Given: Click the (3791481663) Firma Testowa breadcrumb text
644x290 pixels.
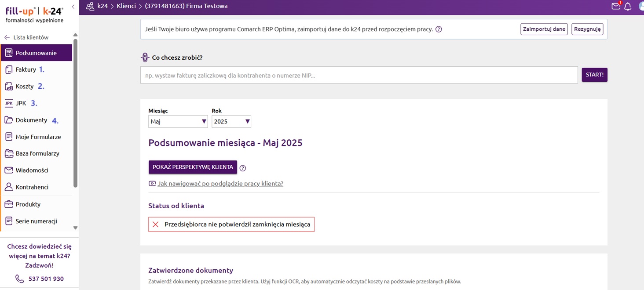Looking at the screenshot, I should 187,6.
